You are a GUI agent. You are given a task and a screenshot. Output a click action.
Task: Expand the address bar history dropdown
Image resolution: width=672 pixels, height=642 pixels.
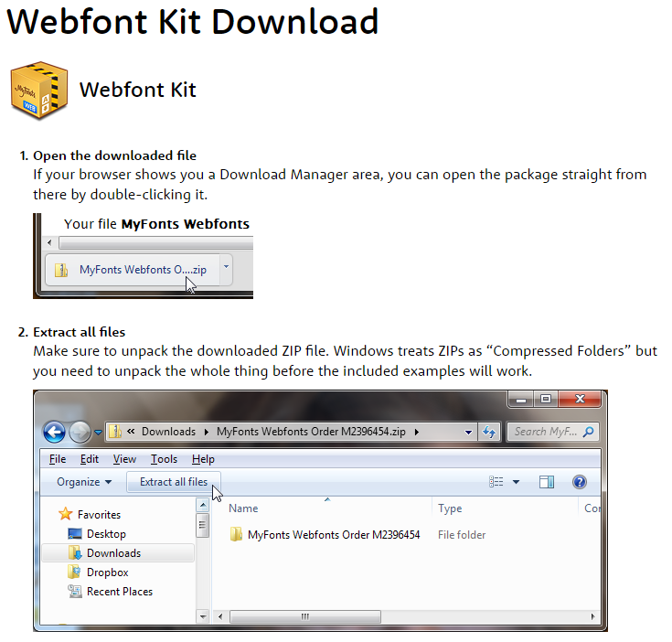pos(468,432)
